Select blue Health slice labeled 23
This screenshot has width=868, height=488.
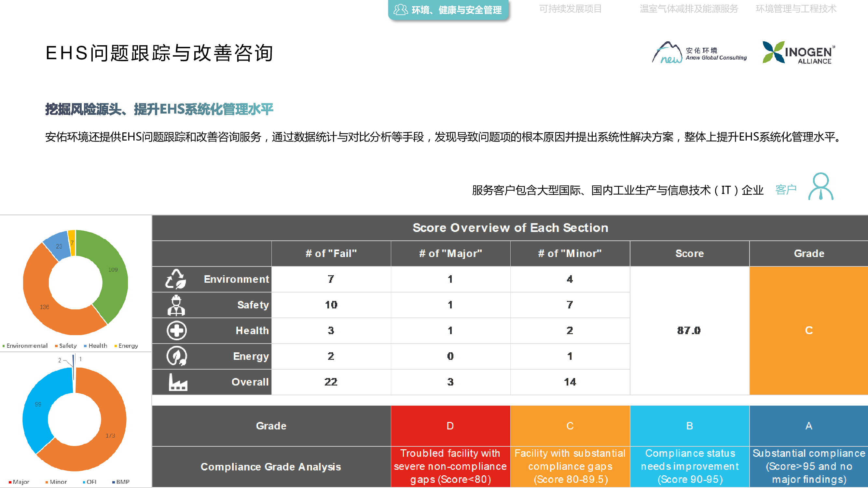(58, 247)
